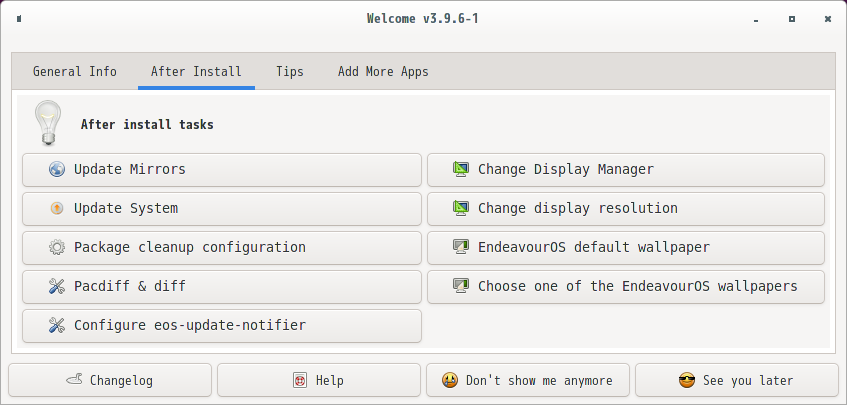
Task: Choose one of the EndeavourOS wallpapers
Action: point(626,286)
